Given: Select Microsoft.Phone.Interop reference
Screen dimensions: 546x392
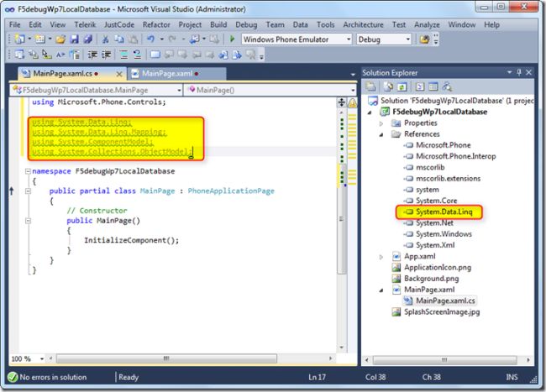Looking at the screenshot, I should pos(456,156).
